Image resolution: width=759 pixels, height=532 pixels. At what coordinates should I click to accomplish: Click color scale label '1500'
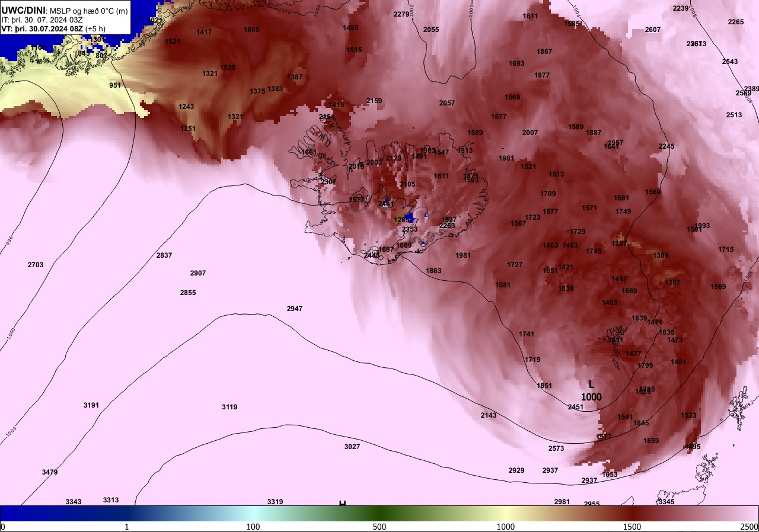[633, 527]
